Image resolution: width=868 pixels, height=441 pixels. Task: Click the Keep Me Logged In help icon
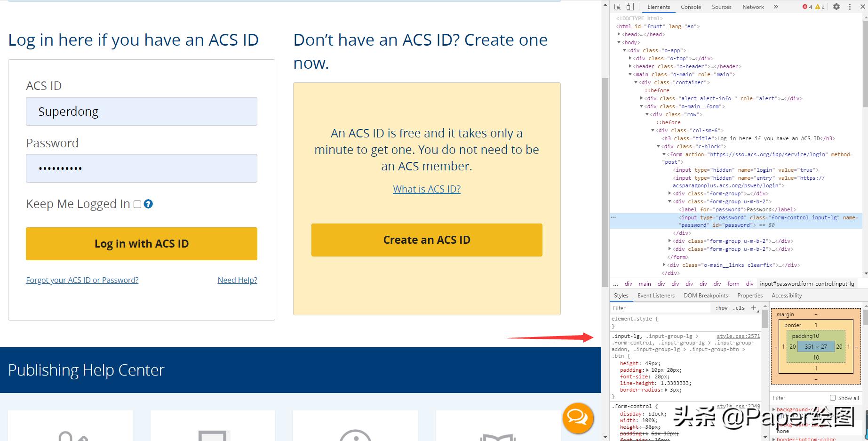point(148,204)
